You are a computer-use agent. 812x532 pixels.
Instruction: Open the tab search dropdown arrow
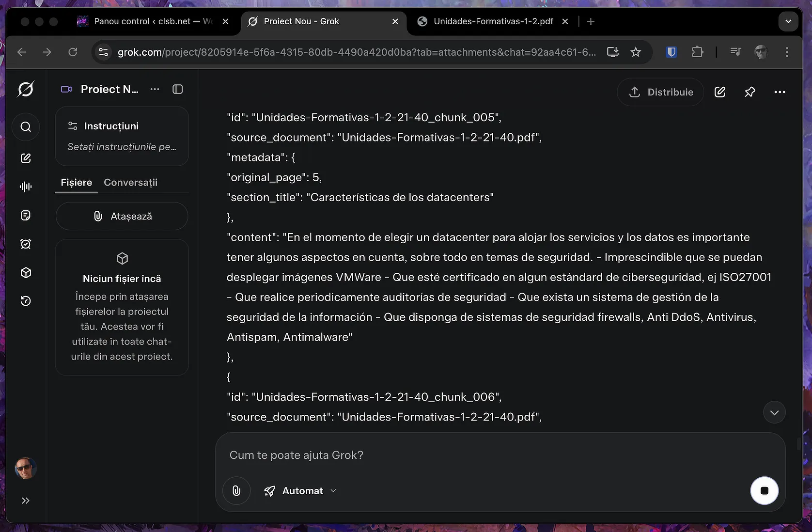coord(788,21)
